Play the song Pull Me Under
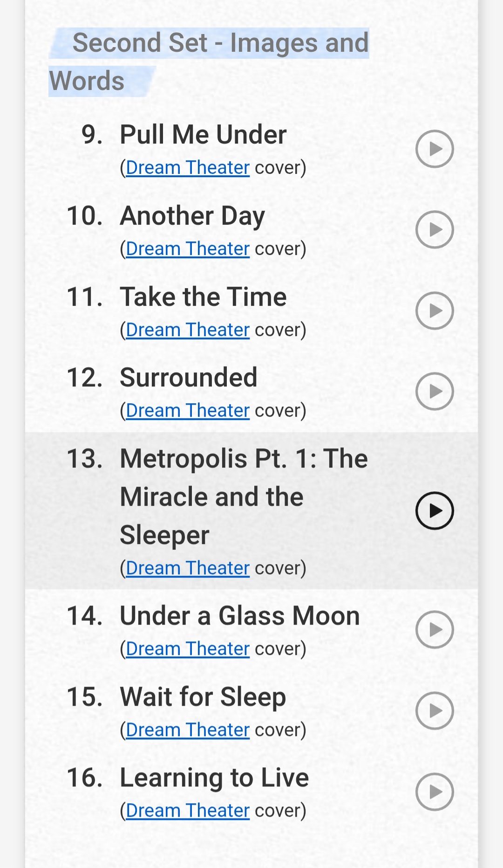 click(435, 149)
